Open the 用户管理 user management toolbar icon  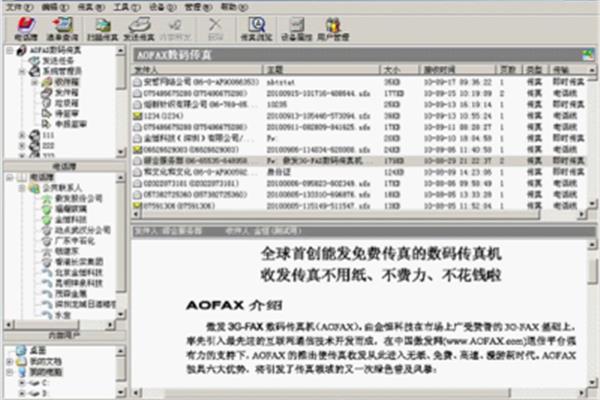333,29
